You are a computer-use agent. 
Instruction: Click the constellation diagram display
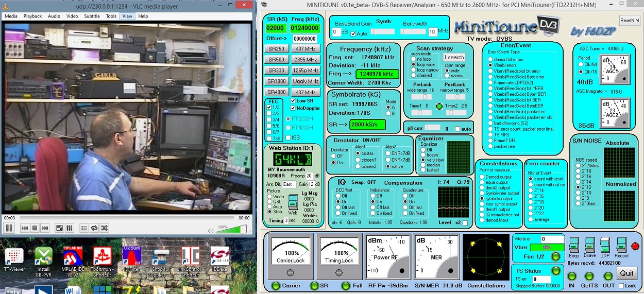pos(485,257)
